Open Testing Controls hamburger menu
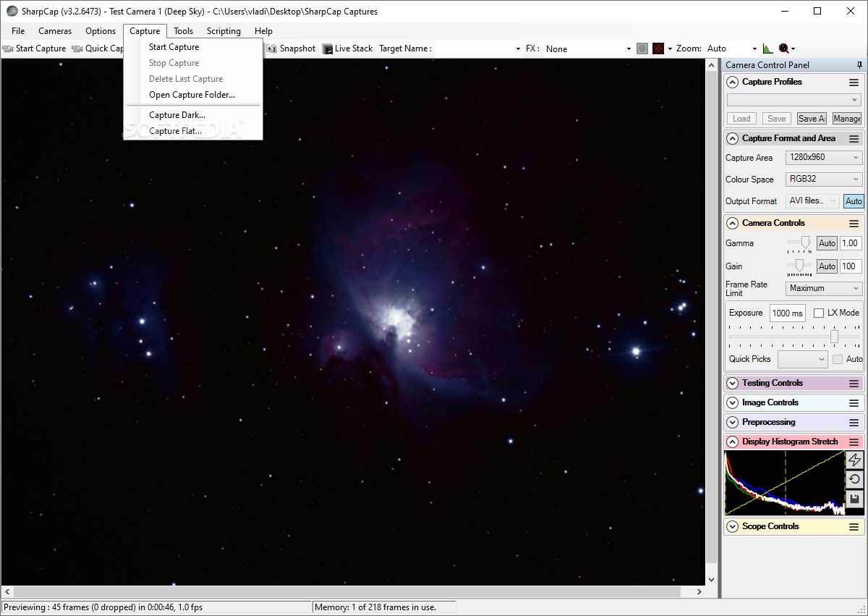The width and height of the screenshot is (868, 616). 854,384
